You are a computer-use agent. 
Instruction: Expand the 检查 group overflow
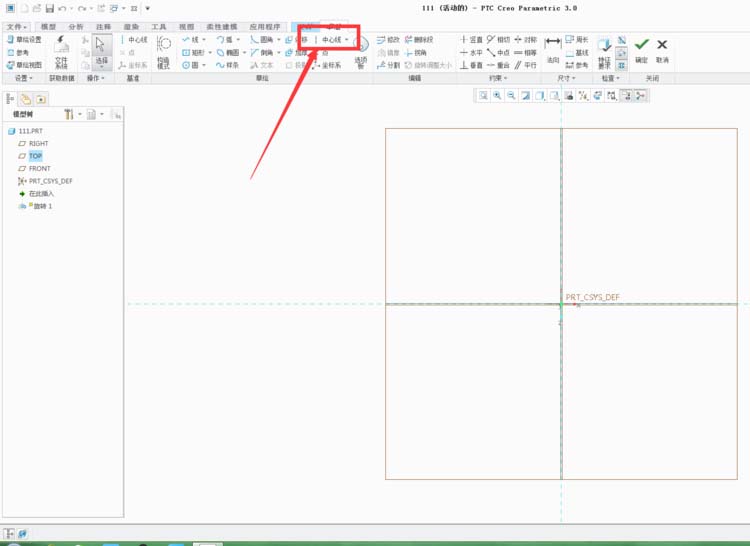[610, 78]
